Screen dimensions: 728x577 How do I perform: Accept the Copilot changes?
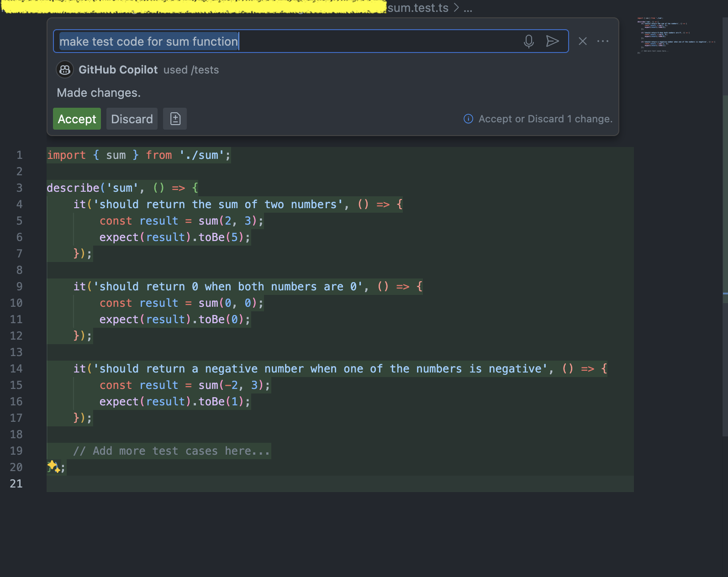[77, 119]
